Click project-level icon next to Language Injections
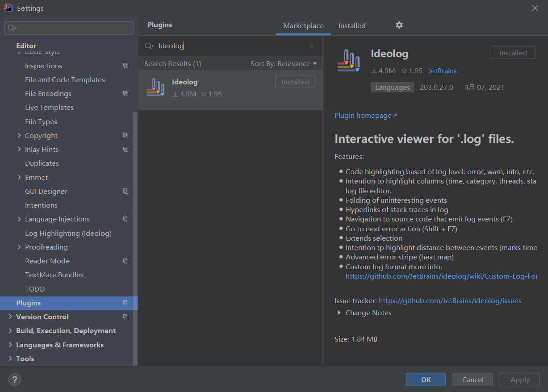 coord(125,219)
